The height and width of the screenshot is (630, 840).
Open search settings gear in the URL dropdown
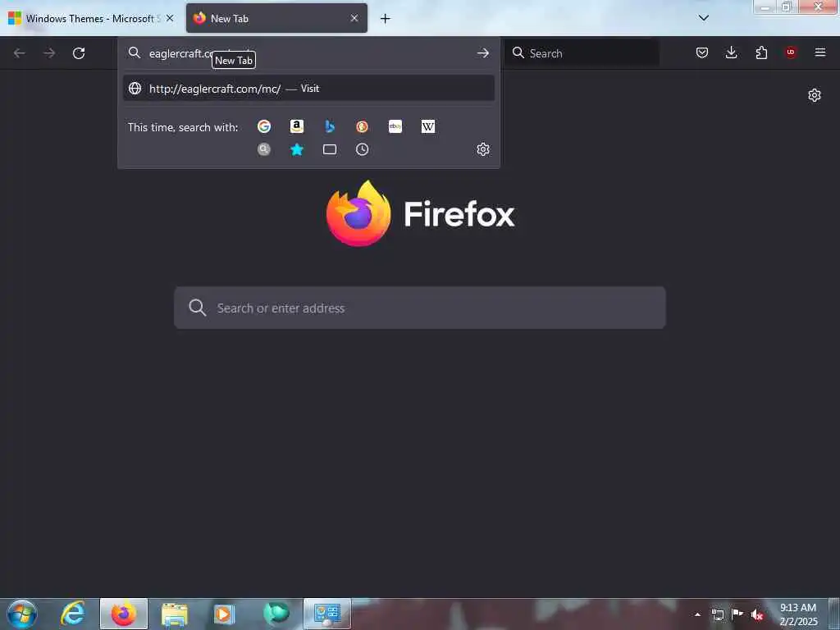[483, 149]
